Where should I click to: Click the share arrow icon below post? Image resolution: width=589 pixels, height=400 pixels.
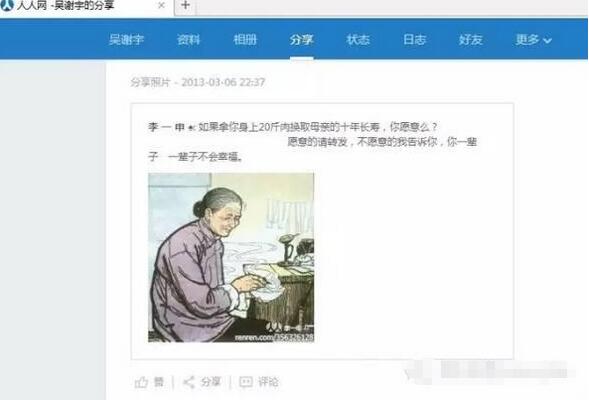pyautogui.click(x=189, y=382)
